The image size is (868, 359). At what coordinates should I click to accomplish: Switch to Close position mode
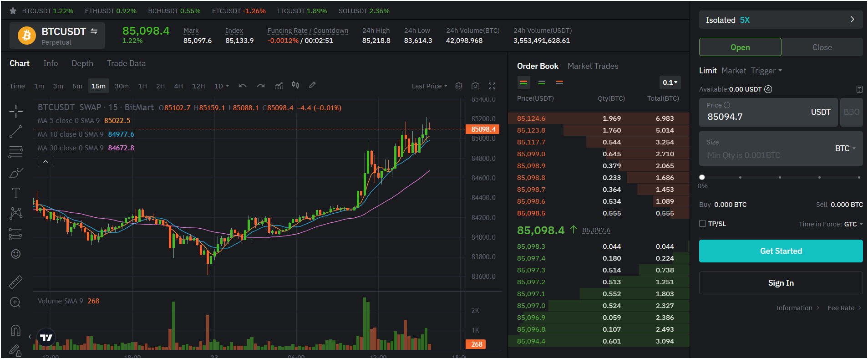pos(822,47)
